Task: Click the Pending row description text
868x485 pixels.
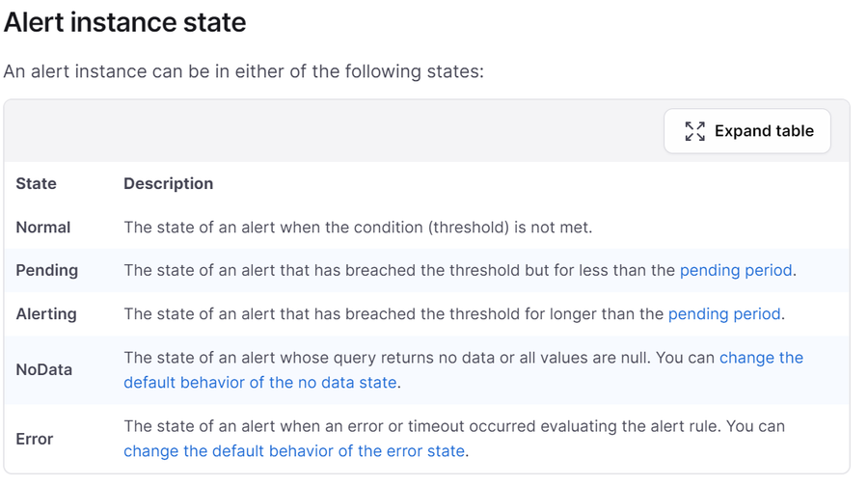Action: (460, 270)
